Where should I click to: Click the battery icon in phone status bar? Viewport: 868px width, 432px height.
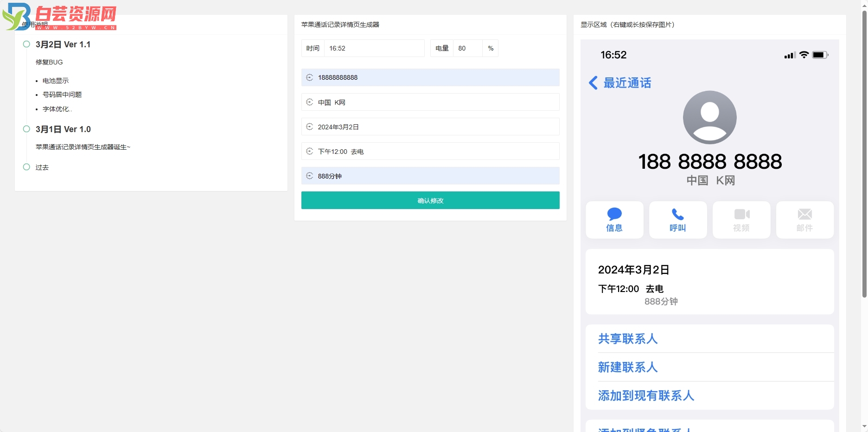pyautogui.click(x=820, y=55)
